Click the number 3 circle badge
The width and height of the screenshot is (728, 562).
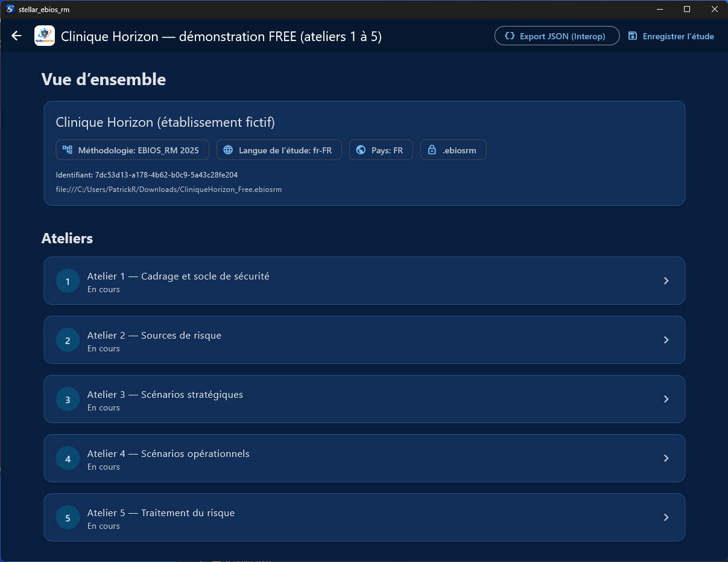click(68, 400)
